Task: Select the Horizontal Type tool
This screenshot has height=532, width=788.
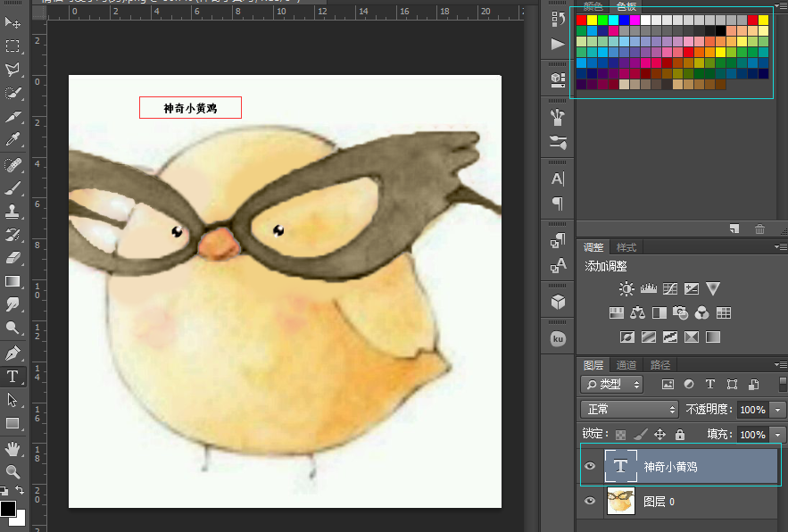Action: click(12, 376)
